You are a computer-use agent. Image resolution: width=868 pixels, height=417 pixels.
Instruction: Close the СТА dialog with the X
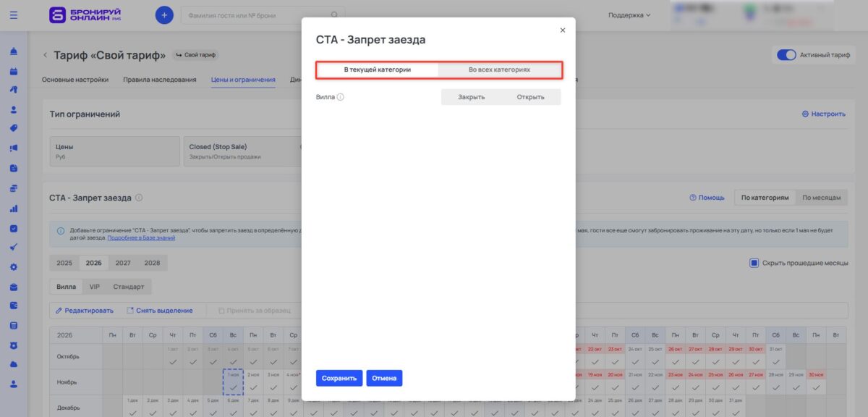tap(563, 30)
